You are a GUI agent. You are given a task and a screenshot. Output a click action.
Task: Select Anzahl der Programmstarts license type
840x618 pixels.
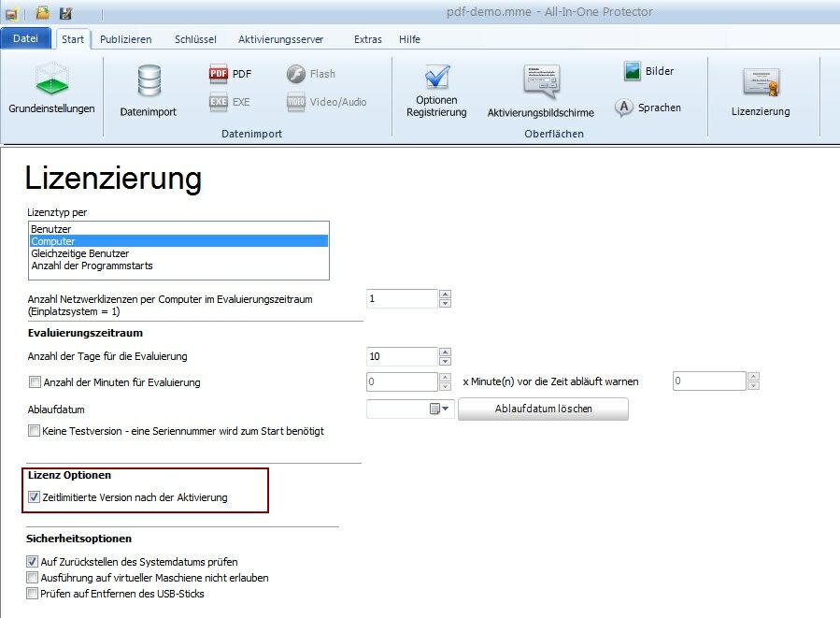click(178, 266)
